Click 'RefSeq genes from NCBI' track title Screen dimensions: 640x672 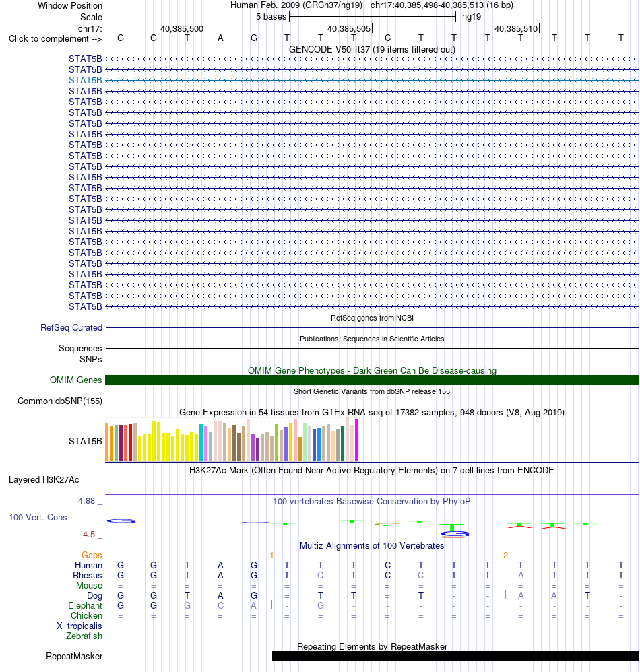coord(372,318)
